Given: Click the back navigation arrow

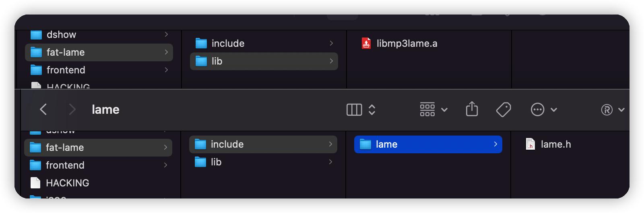Looking at the screenshot, I should point(43,109).
